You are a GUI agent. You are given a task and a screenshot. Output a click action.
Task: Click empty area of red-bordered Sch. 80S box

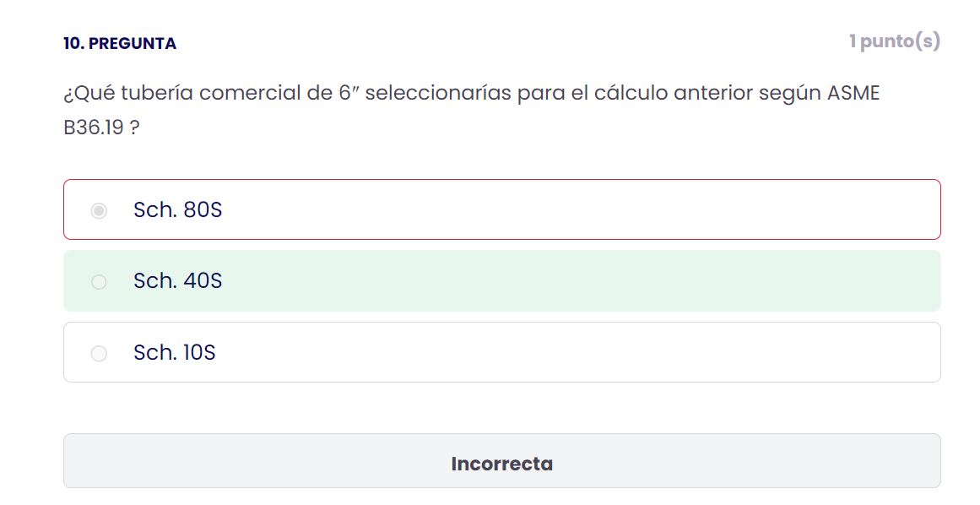pos(562,209)
